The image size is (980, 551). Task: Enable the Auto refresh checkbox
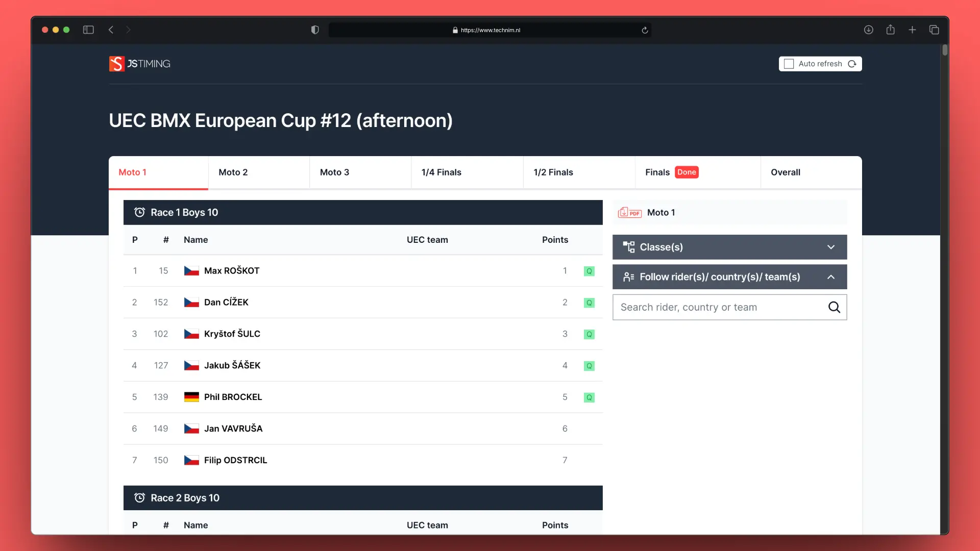point(789,64)
